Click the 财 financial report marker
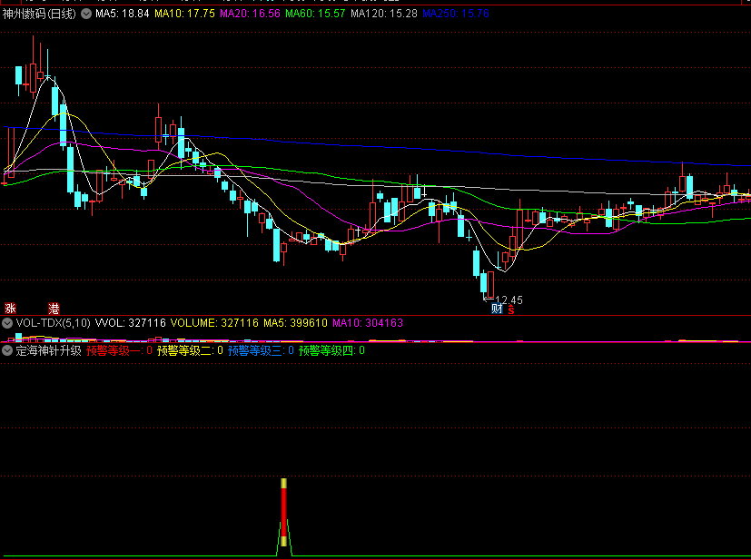 click(497, 309)
